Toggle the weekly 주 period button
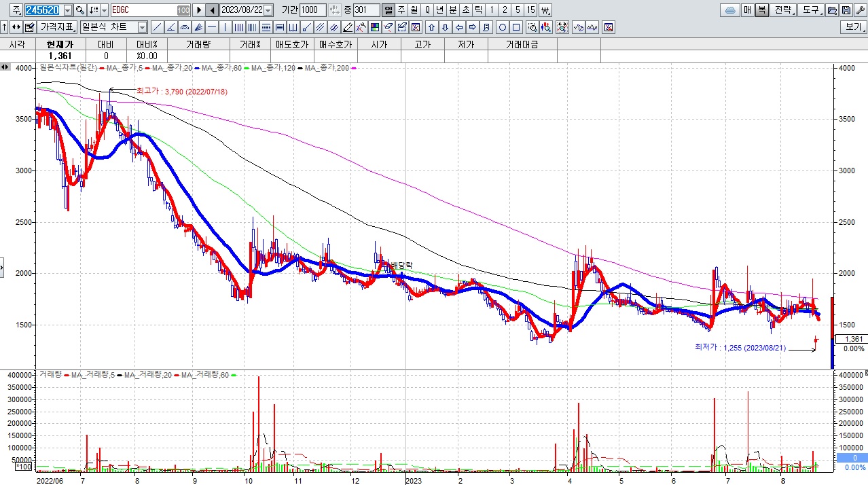This screenshot has height=485, width=868. (401, 10)
